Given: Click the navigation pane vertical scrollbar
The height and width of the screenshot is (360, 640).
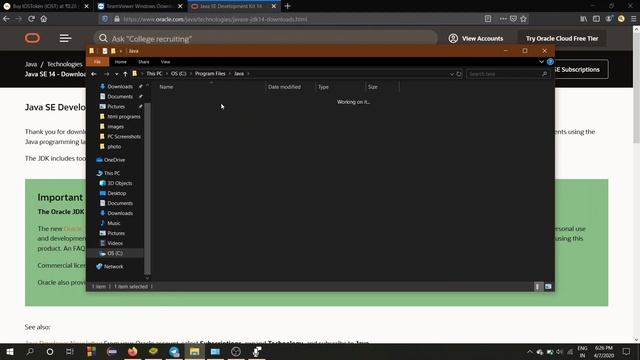Looking at the screenshot, I should [x=147, y=188].
